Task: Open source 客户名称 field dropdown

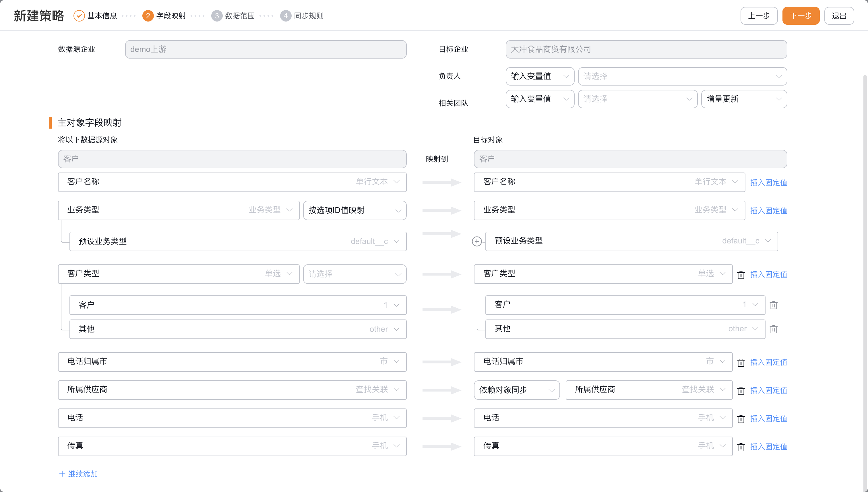Action: 232,182
